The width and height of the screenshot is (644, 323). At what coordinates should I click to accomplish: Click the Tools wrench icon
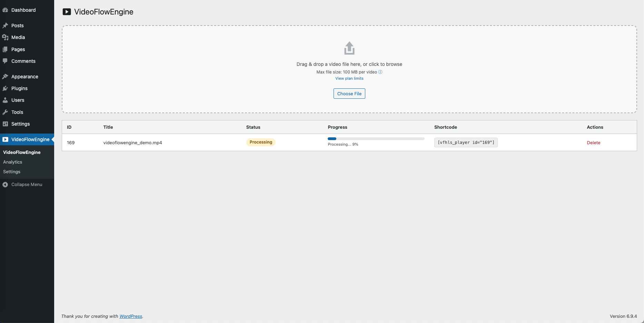(5, 112)
